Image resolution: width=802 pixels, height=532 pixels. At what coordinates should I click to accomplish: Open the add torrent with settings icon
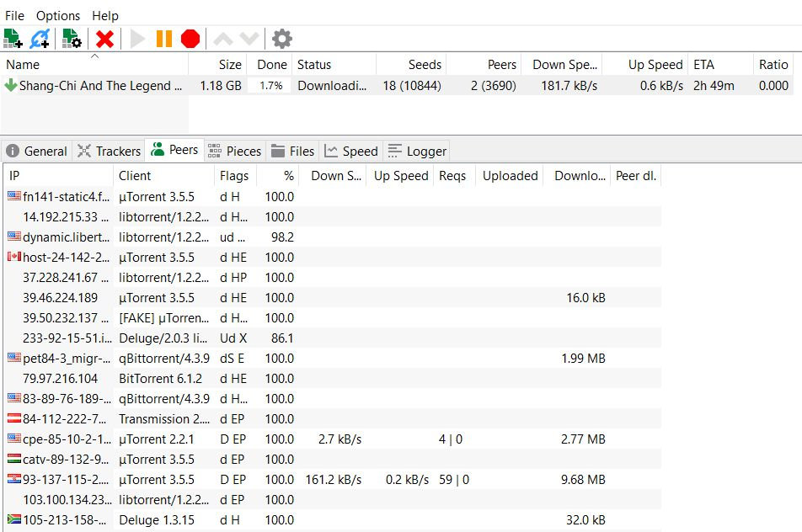tap(72, 39)
